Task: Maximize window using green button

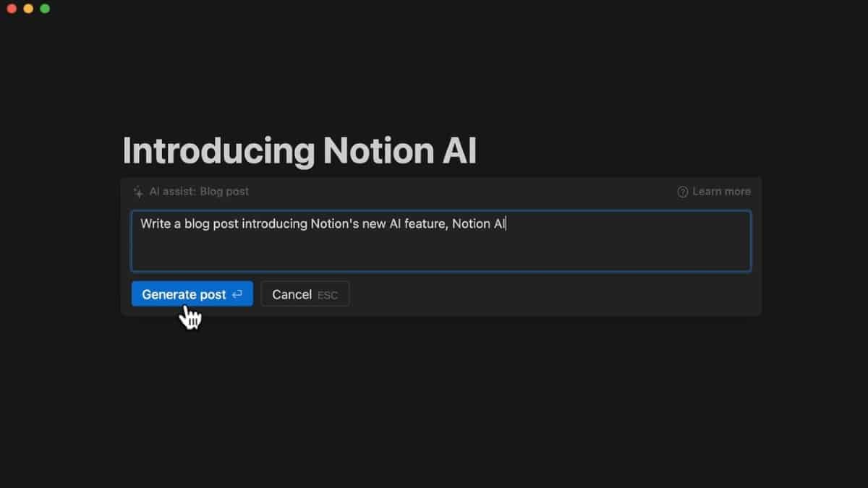Action: click(x=45, y=9)
